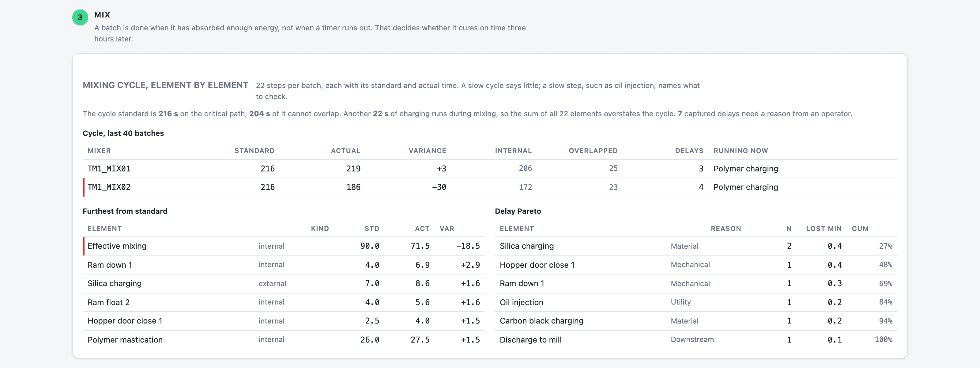Click the Ram float 2 row
980x368 pixels.
[284, 302]
